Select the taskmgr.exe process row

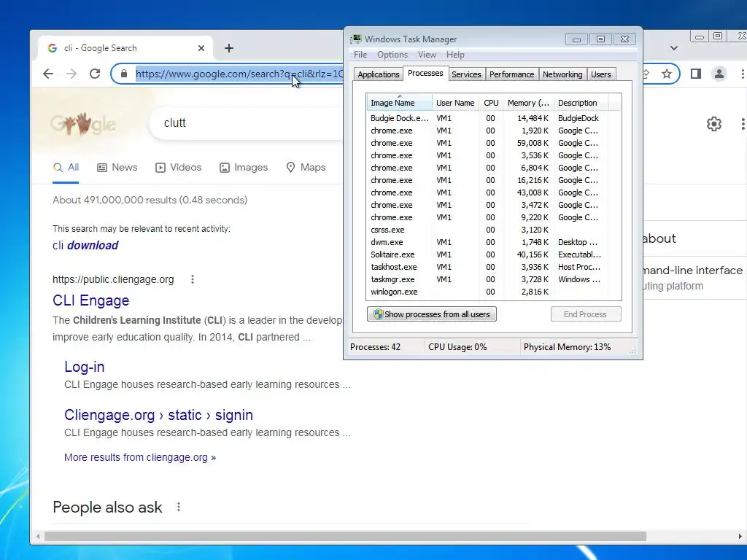tap(488, 279)
